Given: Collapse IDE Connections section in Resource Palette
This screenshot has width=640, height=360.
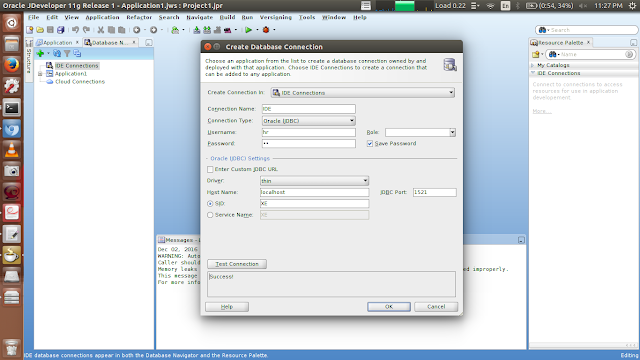Looking at the screenshot, I should pyautogui.click(x=533, y=73).
